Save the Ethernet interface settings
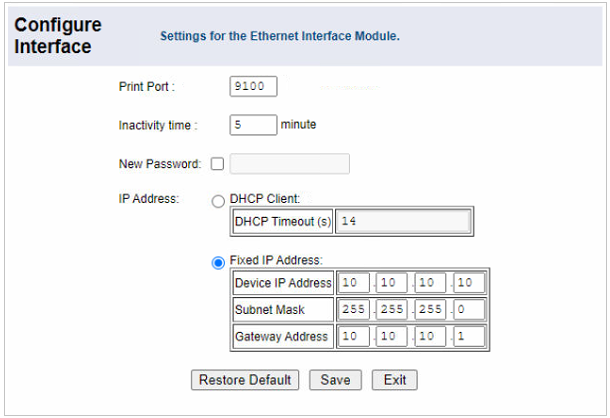 [335, 380]
